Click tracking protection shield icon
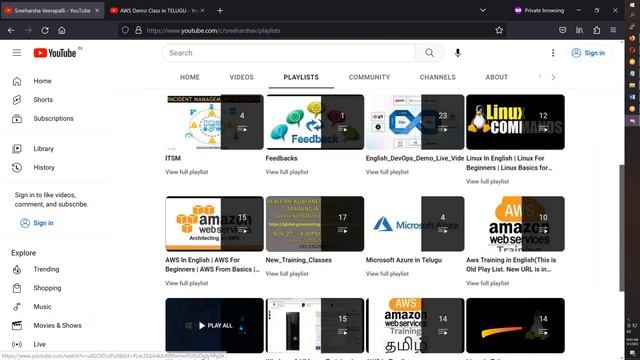 125,30
